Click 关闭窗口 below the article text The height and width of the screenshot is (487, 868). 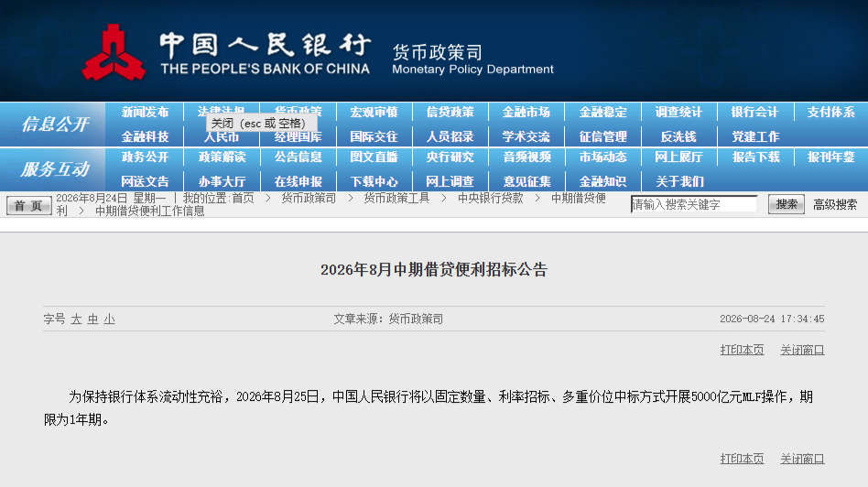coord(802,459)
